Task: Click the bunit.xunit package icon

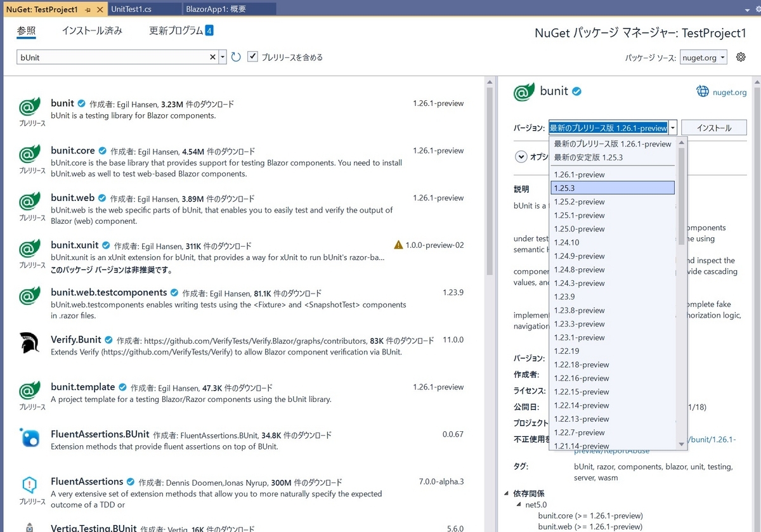Action: tap(30, 249)
